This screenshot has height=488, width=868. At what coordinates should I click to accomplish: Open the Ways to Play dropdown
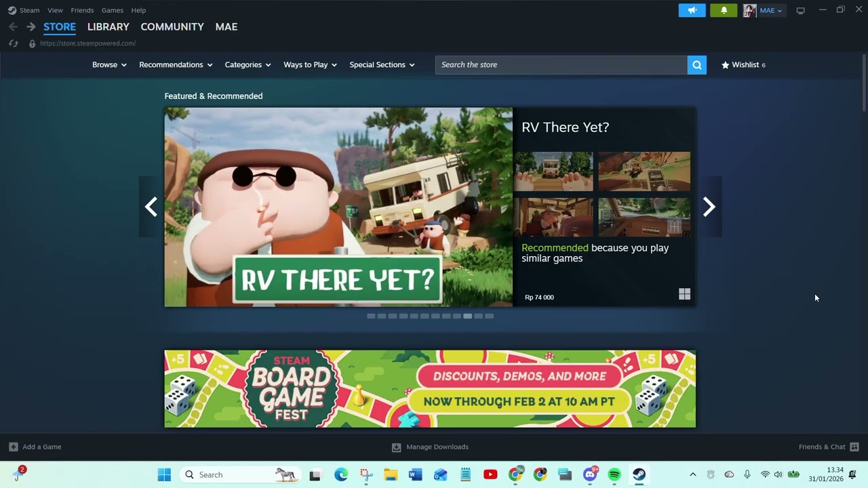tap(310, 64)
